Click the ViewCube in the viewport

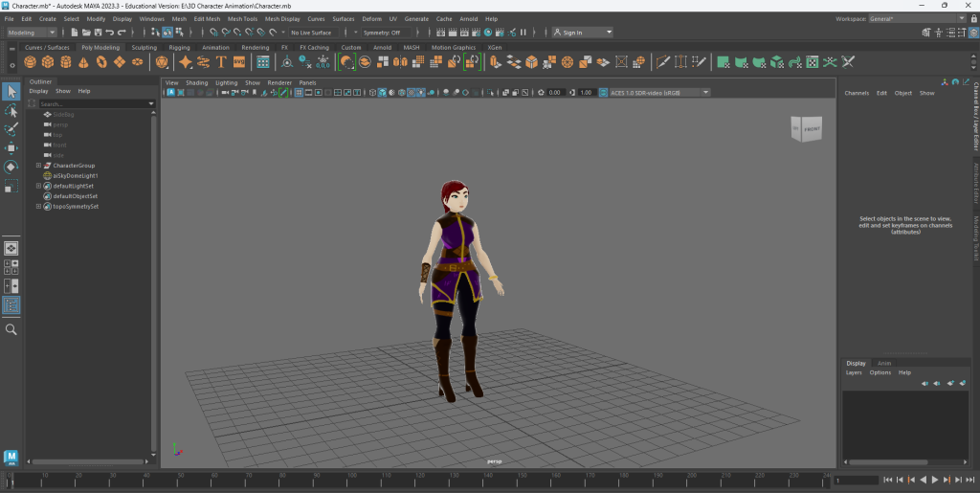tap(806, 128)
